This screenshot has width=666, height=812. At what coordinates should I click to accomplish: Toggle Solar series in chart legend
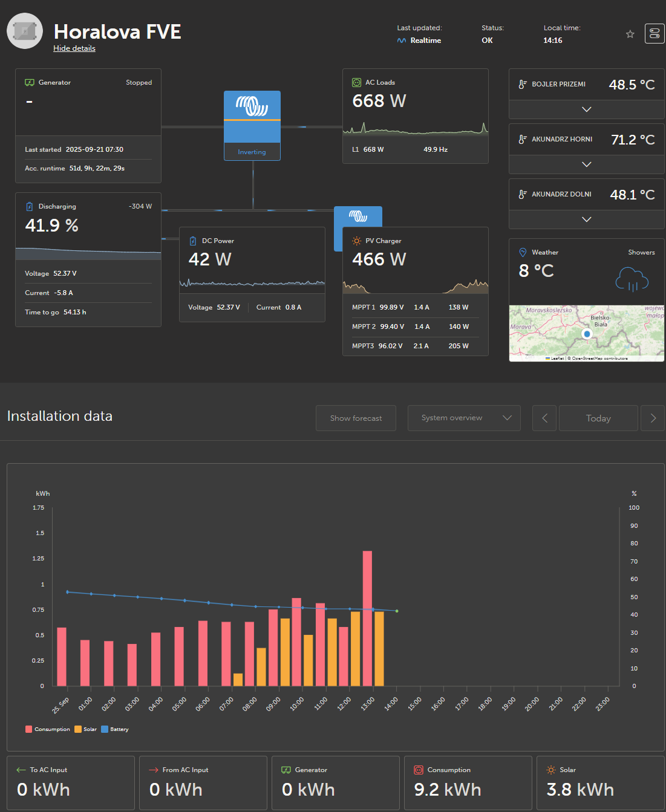click(x=86, y=729)
